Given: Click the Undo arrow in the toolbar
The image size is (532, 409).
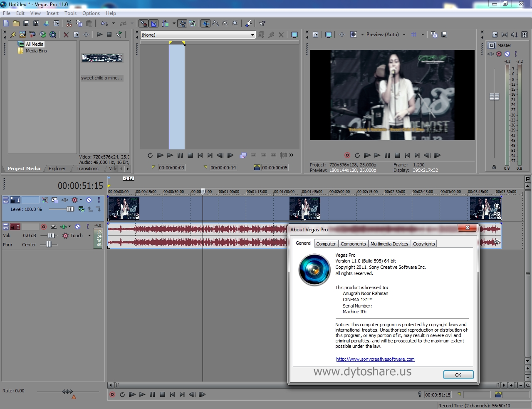Looking at the screenshot, I should point(104,23).
